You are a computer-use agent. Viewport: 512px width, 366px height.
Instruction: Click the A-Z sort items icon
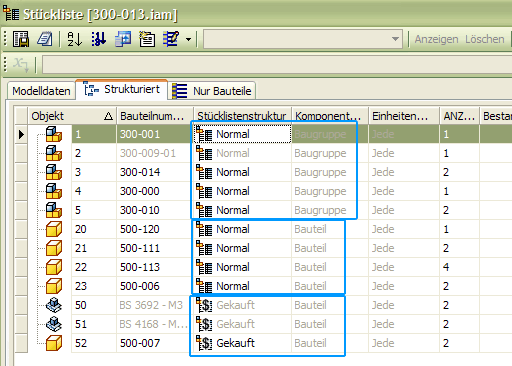pyautogui.click(x=75, y=39)
